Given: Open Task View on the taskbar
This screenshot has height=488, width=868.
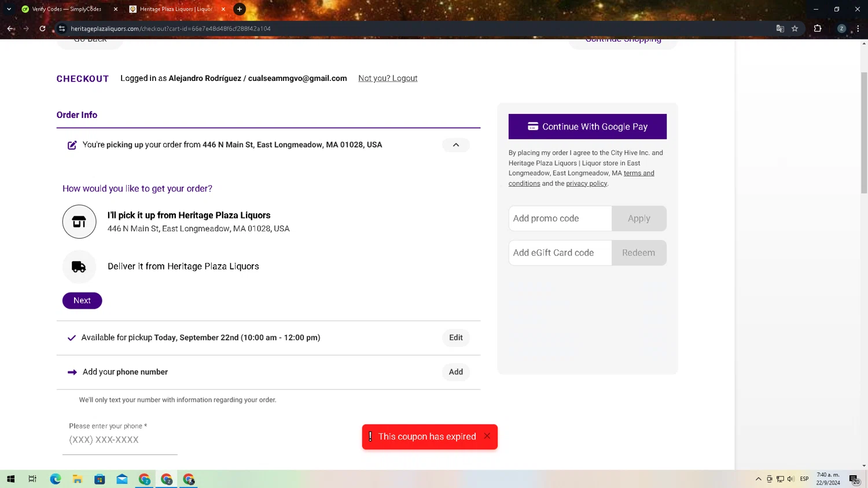Looking at the screenshot, I should pos(32,479).
